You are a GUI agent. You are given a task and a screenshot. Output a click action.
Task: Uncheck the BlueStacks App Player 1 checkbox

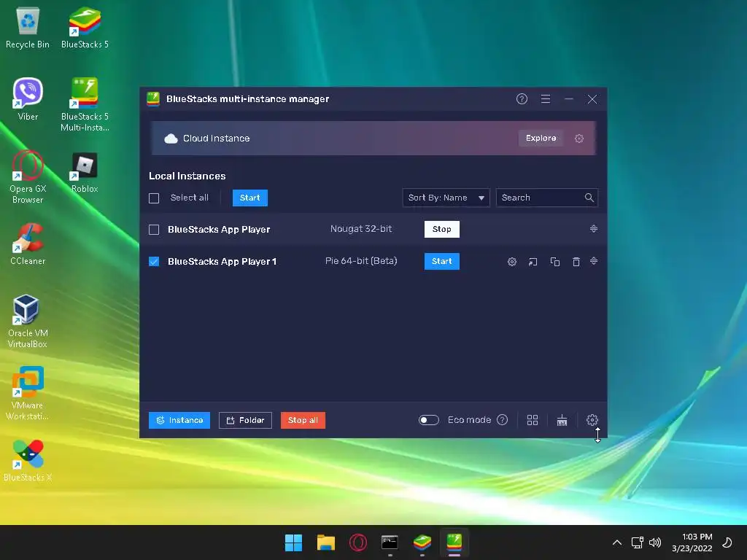154,262
